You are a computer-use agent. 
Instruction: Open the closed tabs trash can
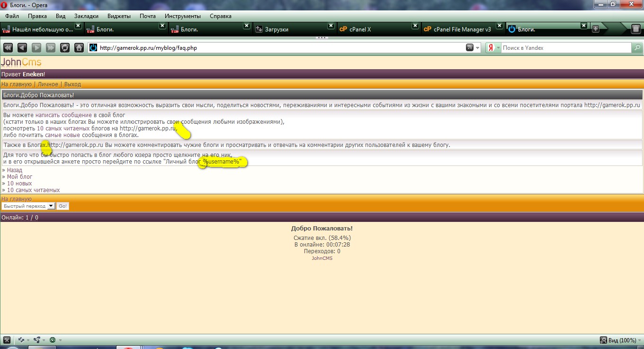tap(636, 29)
